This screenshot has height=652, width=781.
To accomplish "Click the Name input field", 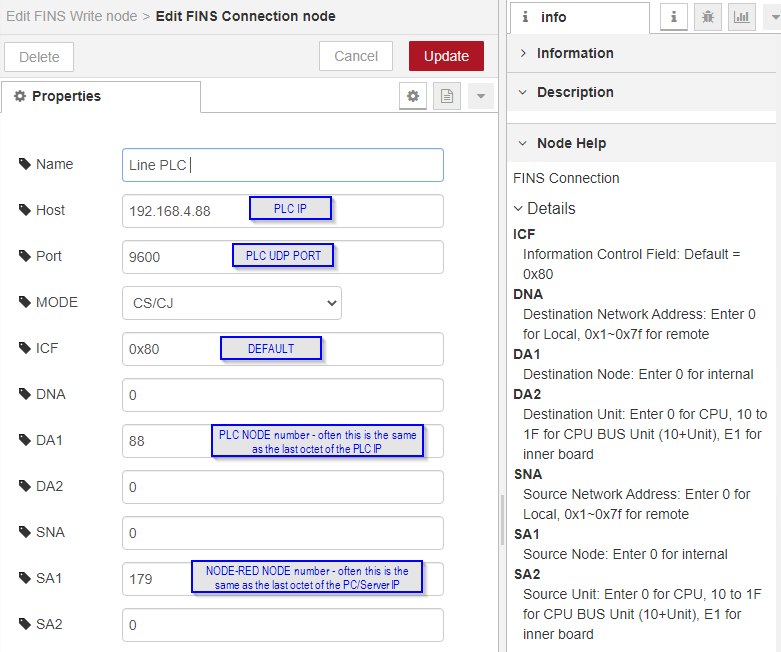I will 282,165.
